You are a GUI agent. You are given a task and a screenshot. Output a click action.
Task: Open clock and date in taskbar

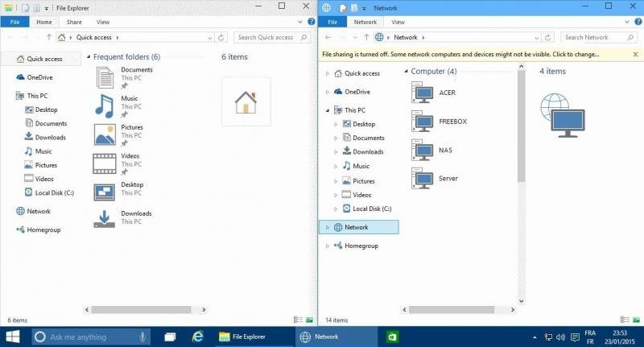pyautogui.click(x=620, y=337)
